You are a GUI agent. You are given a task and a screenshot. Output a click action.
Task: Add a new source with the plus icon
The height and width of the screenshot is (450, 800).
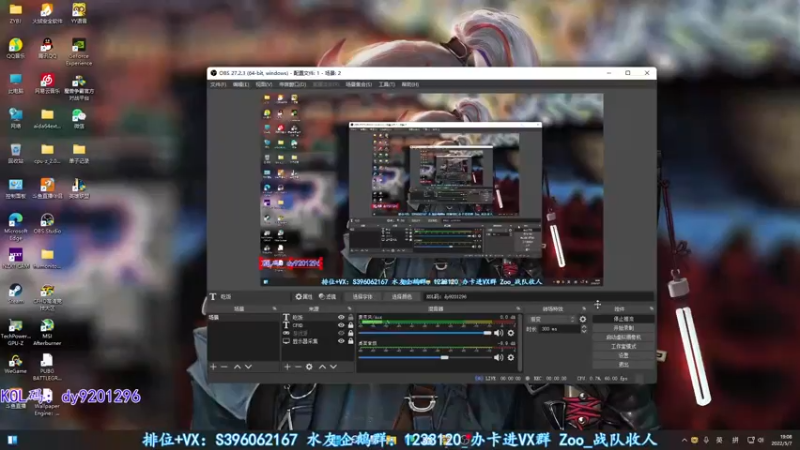pos(287,366)
